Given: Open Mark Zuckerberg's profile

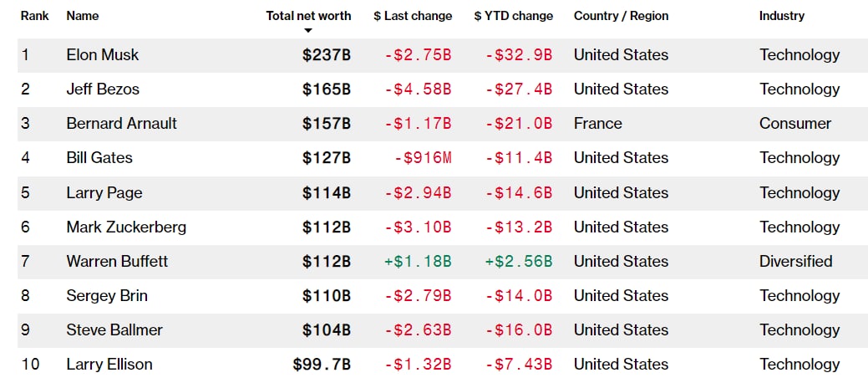Looking at the screenshot, I should click(126, 227).
